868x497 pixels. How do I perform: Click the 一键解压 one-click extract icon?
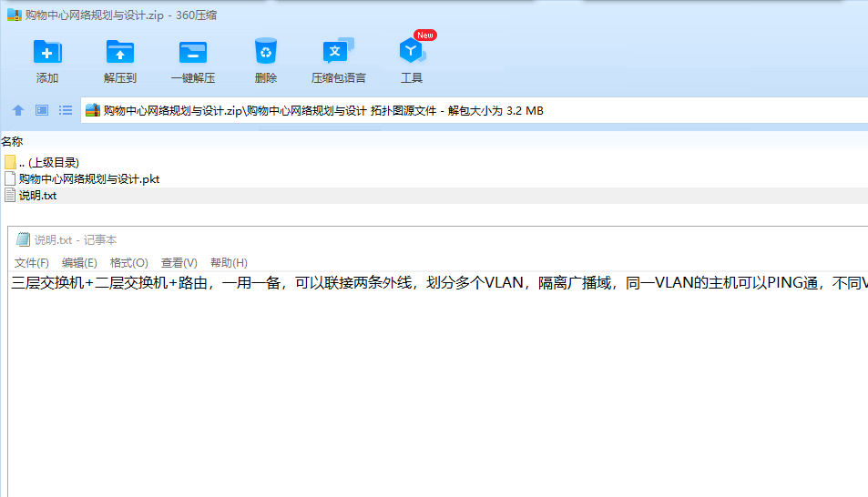pyautogui.click(x=193, y=53)
